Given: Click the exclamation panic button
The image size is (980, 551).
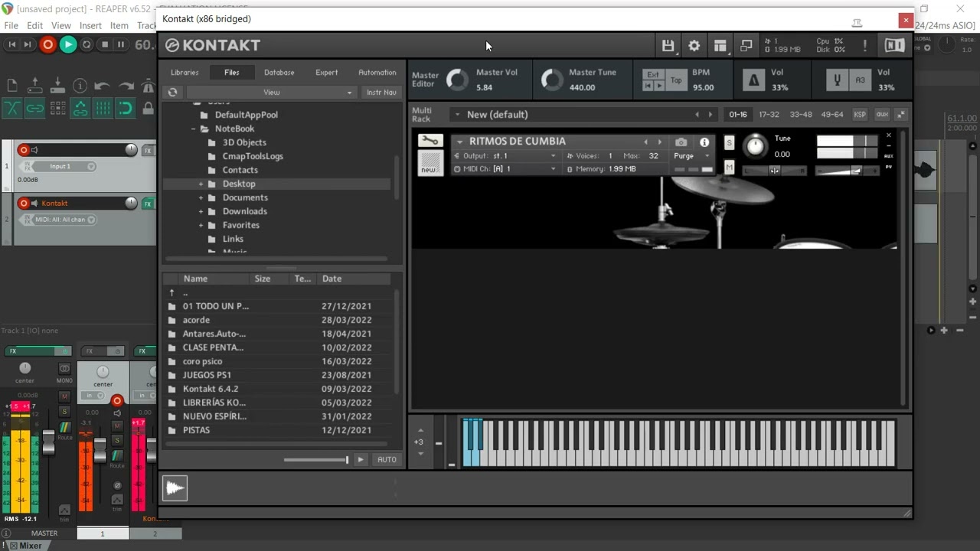Looking at the screenshot, I should (x=865, y=46).
